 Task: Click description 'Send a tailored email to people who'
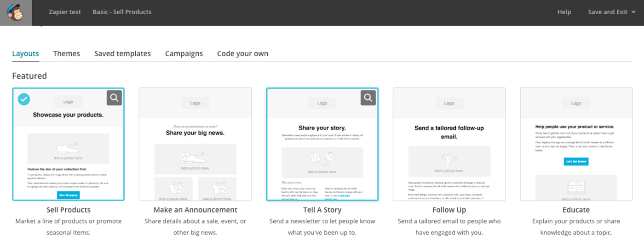click(x=449, y=221)
